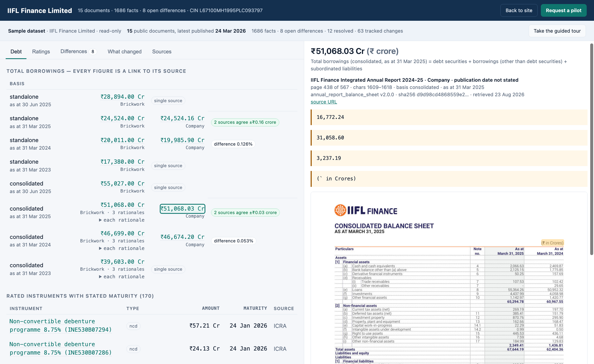This screenshot has height=364, width=594.
Task: Click the single source badge for 30 Jun 2025 standalone
Action: [168, 101]
